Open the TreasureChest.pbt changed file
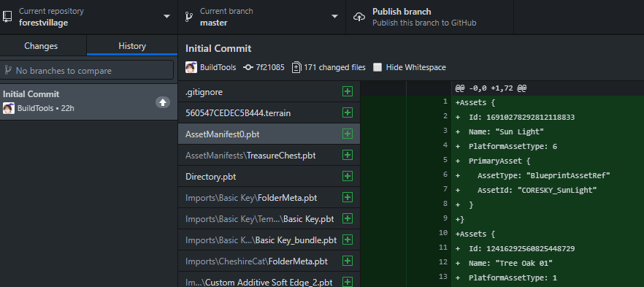 269,156
